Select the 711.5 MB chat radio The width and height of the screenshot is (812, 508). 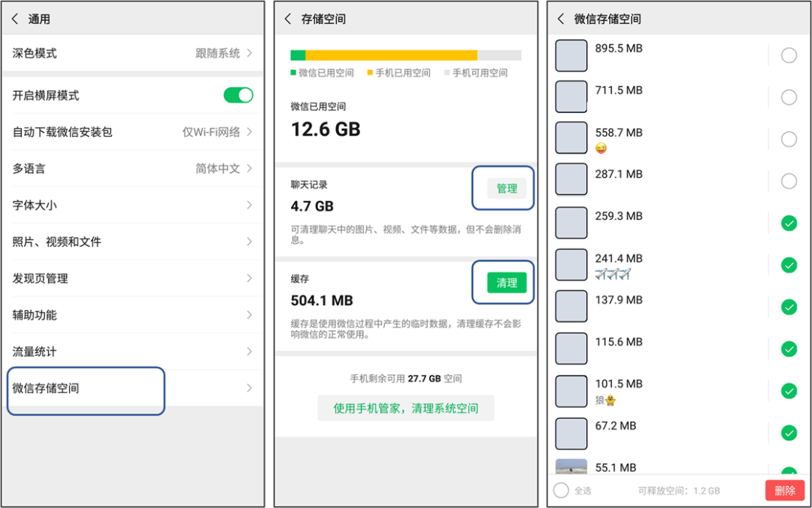(789, 97)
